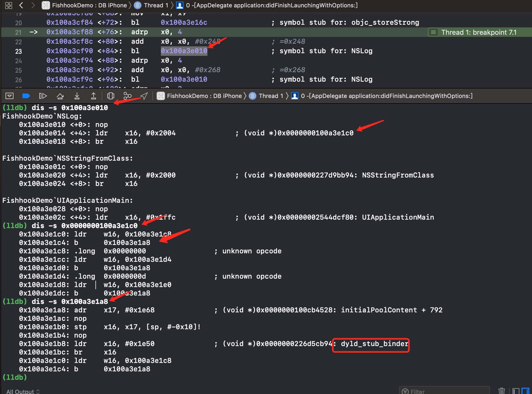Viewport: 532px width, 394px height.
Task: Click gutter line number 26
Action: click(18, 80)
